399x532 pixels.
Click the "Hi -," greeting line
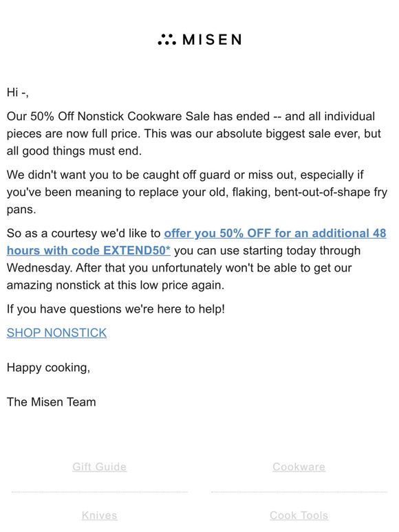[18, 92]
